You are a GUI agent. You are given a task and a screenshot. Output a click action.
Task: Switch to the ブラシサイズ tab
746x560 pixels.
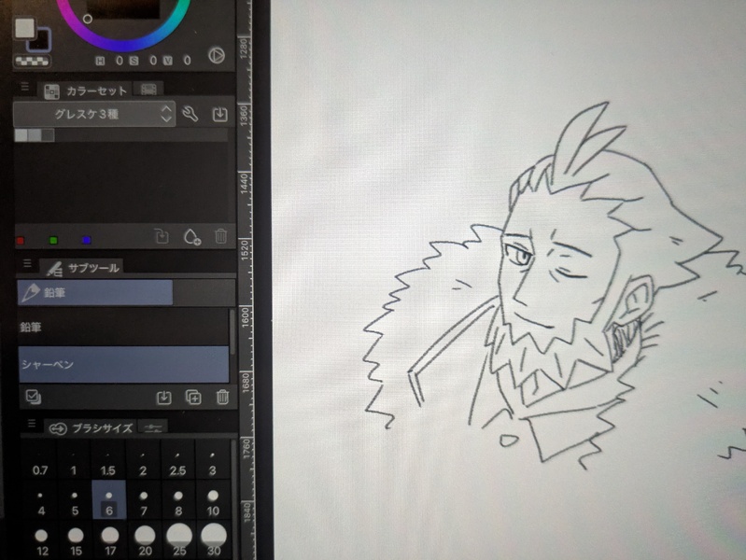[91, 427]
